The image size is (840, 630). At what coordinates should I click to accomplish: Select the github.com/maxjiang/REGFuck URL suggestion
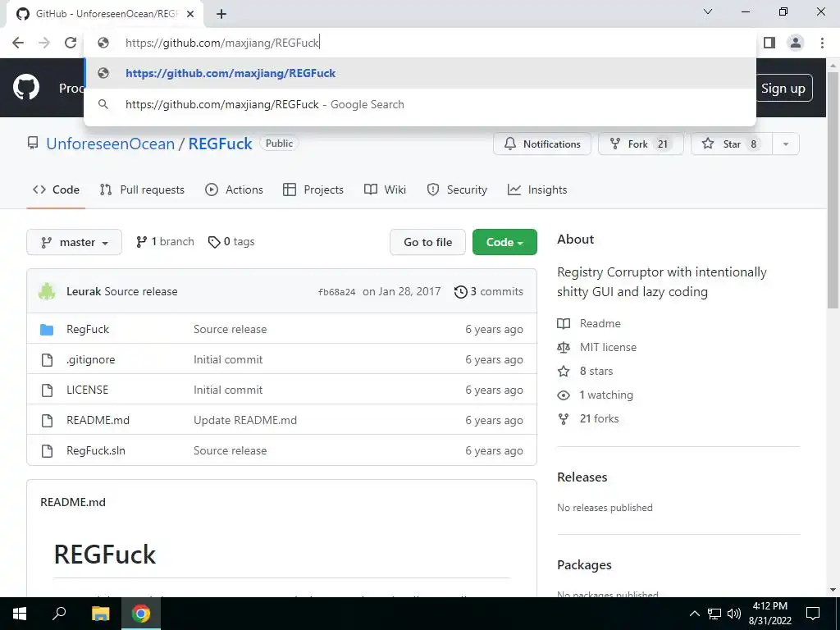pos(420,73)
